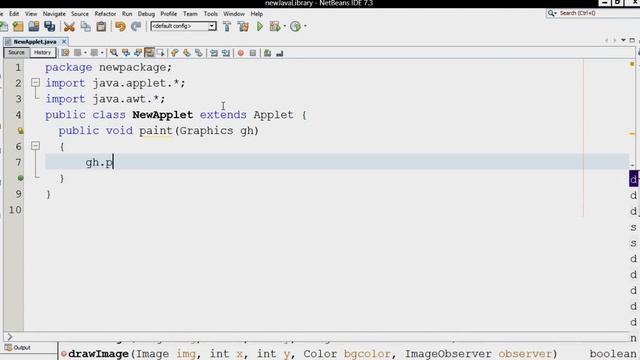Screen dimensions: 640x360
Task: Toggle Rectangular Selection mode
Action: pyautogui.click(x=160, y=53)
